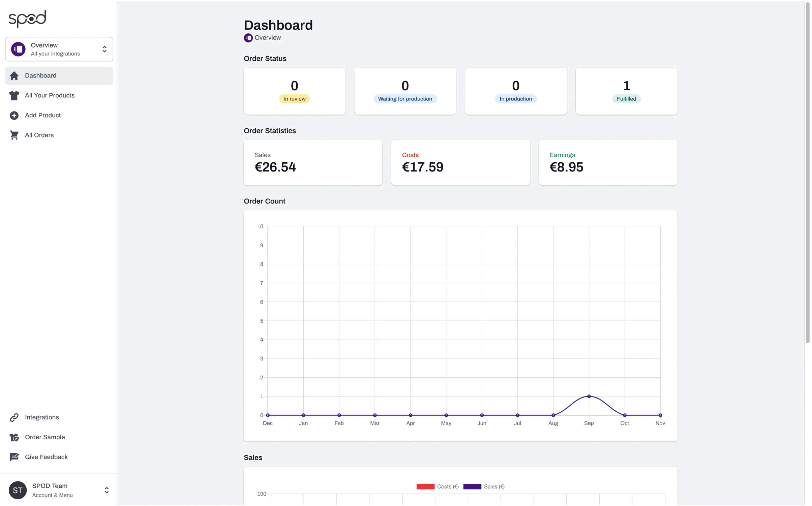This screenshot has width=812, height=506.
Task: Click the Sep data point on Order Count chart
Action: tap(589, 397)
